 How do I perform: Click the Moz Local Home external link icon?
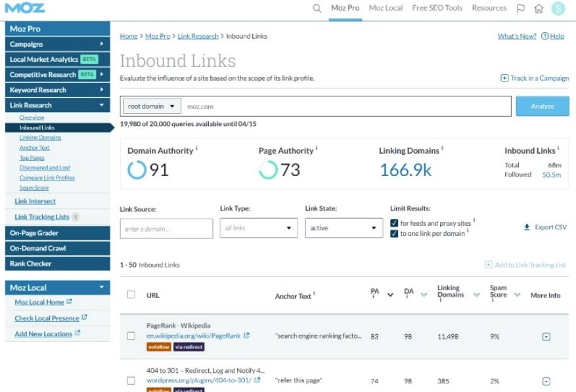(x=69, y=301)
